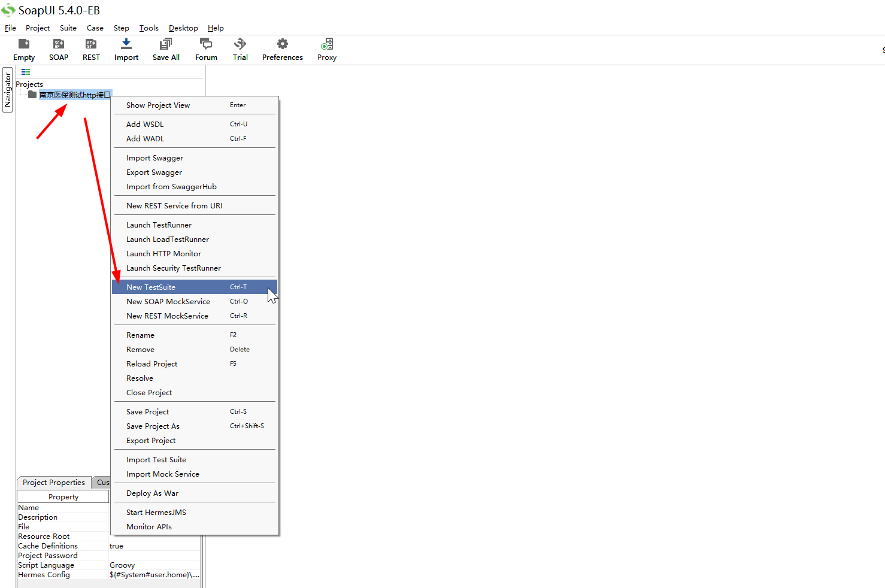Viewport: 885px width, 588px height.
Task: Create a new REST project icon
Action: 91,44
